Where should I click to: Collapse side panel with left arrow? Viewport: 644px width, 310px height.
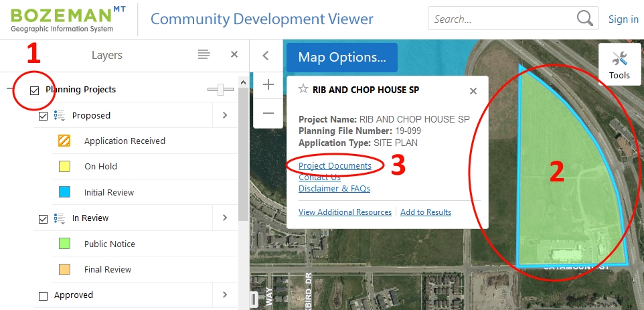(x=265, y=56)
